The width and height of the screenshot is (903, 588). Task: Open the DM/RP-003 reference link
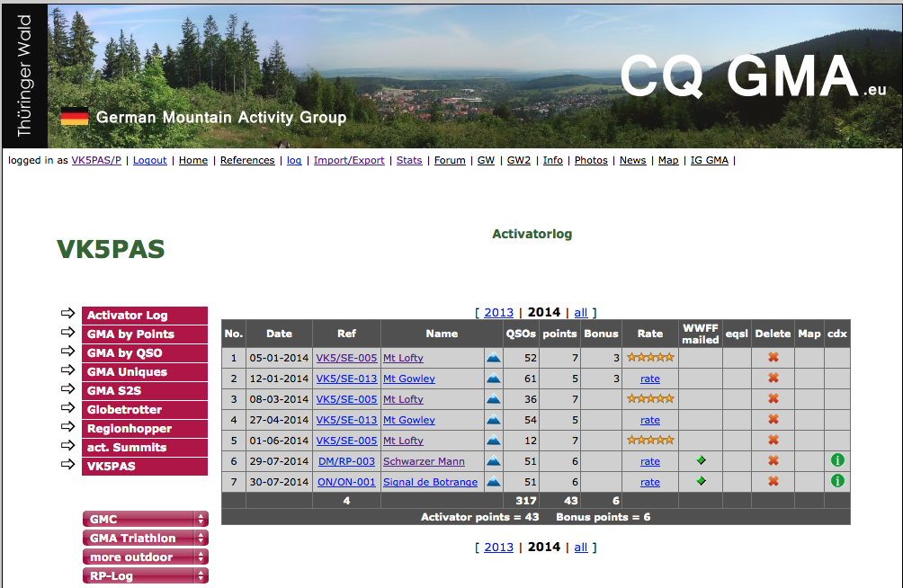tap(346, 461)
